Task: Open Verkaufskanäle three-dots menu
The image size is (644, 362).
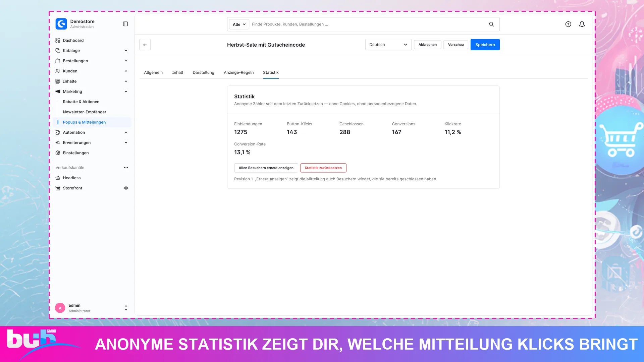Action: click(126, 168)
